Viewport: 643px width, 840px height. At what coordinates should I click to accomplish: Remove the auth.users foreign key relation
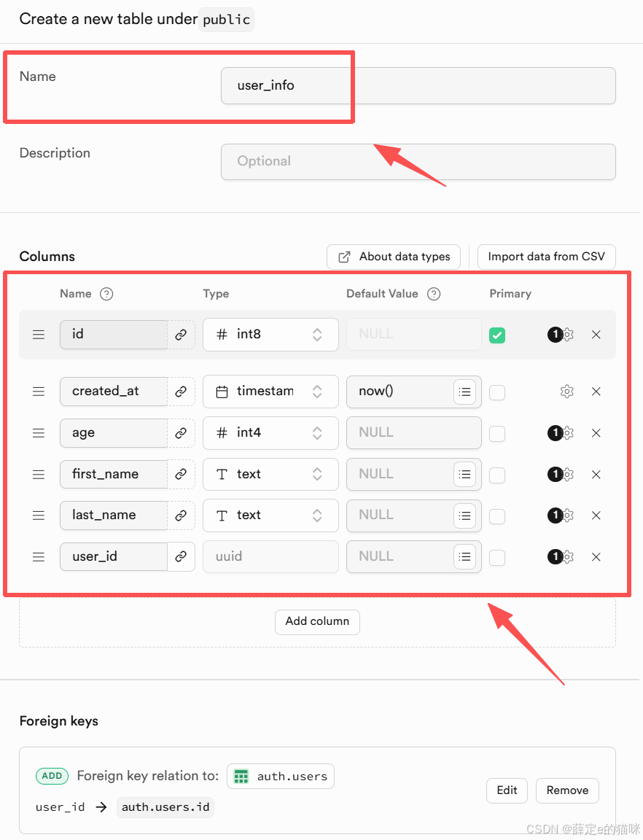click(567, 790)
